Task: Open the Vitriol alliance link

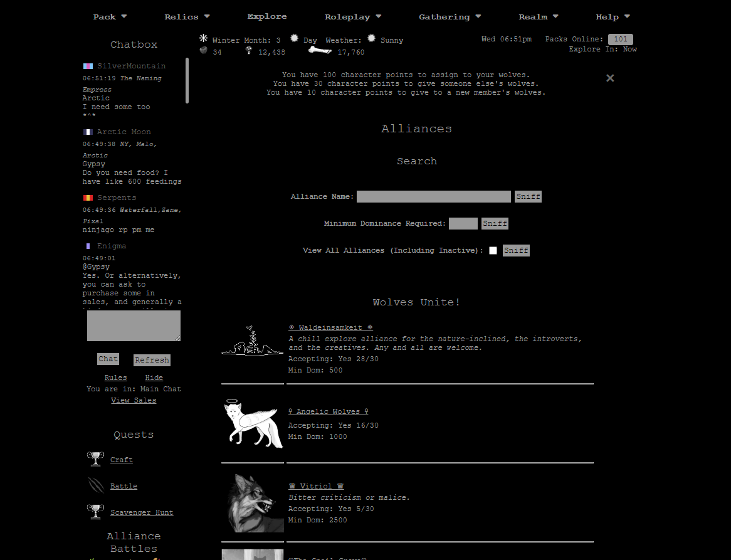Action: pyautogui.click(x=316, y=487)
